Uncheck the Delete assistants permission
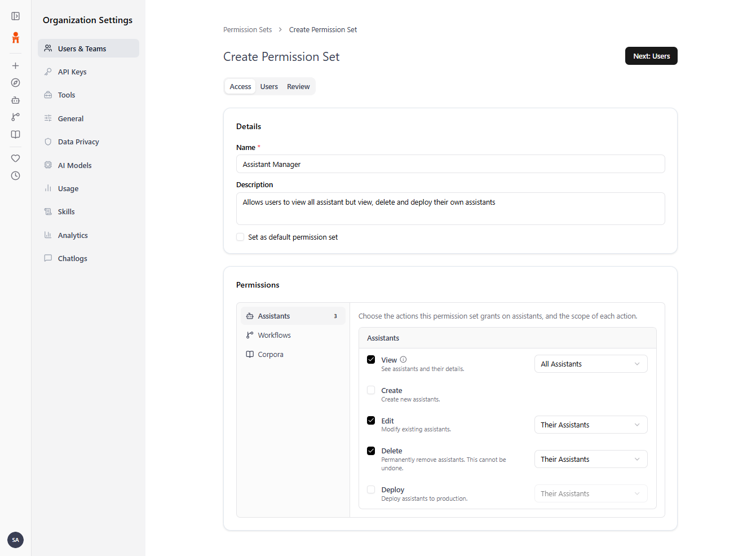756x556 pixels. [x=371, y=451]
